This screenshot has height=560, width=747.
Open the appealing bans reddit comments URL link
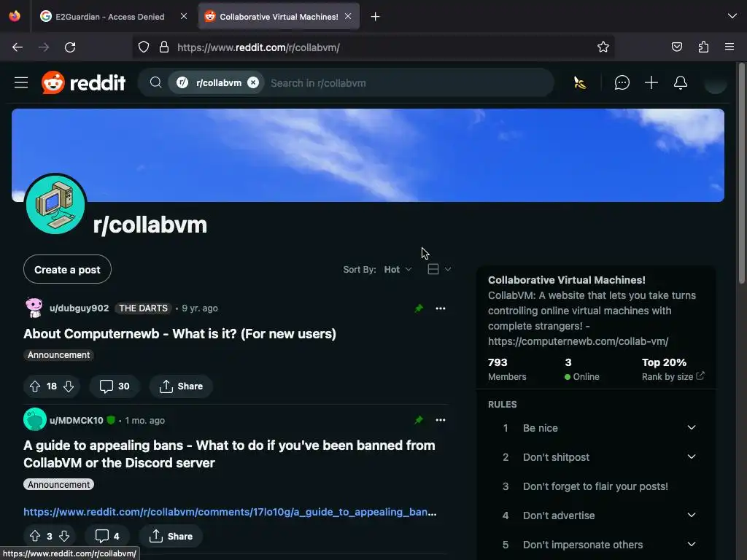point(230,512)
